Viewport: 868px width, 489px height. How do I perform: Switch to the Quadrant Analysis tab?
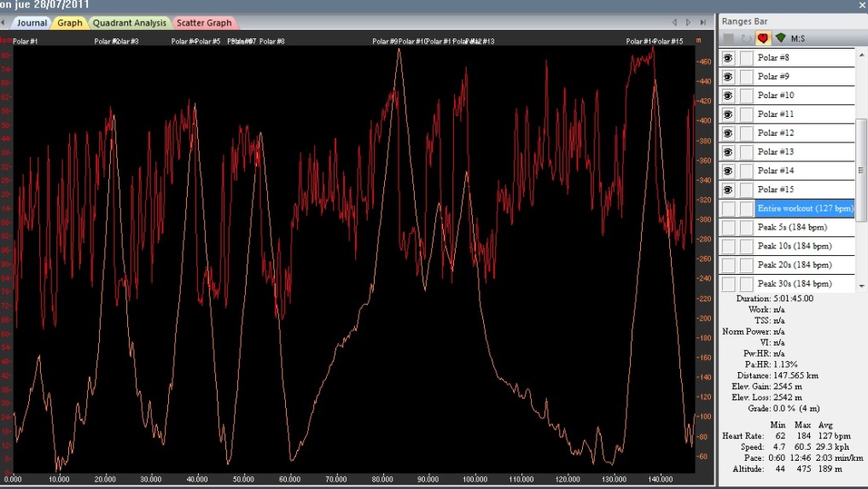[129, 23]
